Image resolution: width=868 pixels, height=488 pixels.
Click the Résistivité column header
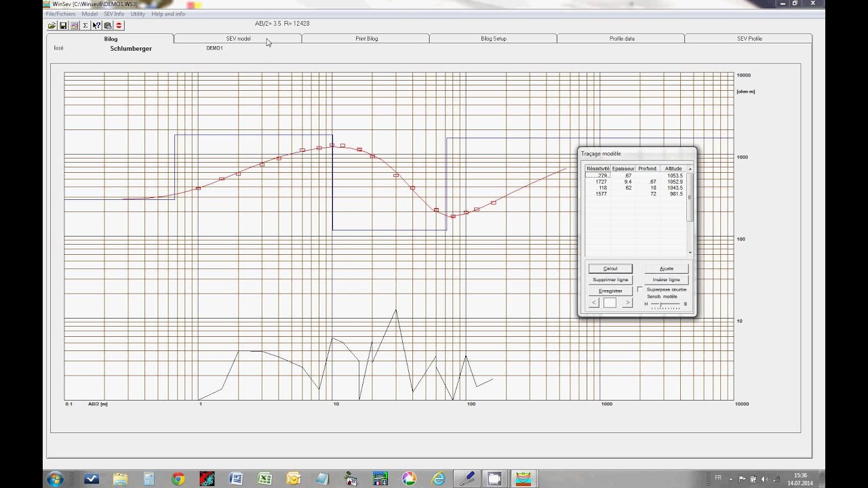[x=598, y=169]
